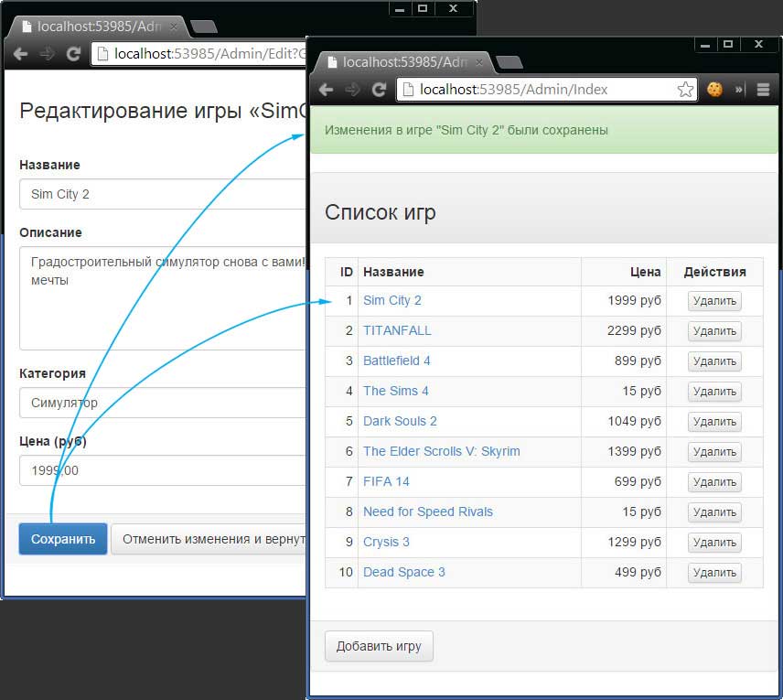The height and width of the screenshot is (700, 783).
Task: Delete Skyrim with Удалить button
Action: click(x=714, y=452)
